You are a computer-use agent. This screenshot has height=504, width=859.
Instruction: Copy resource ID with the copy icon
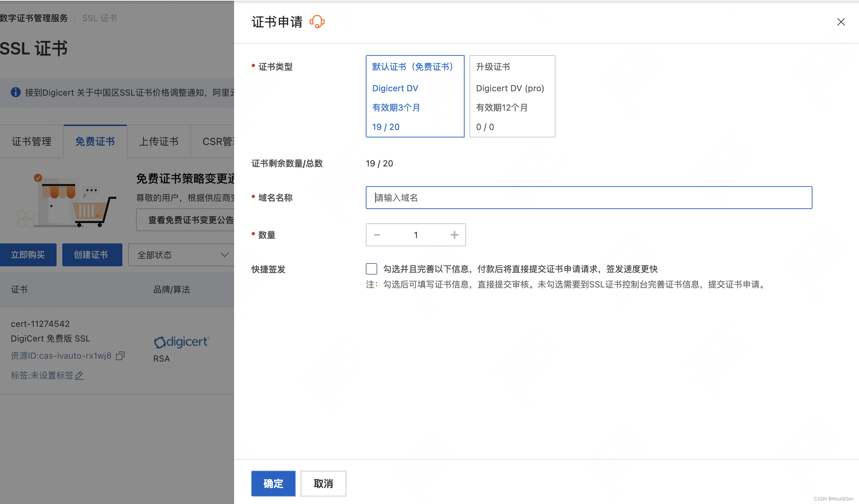(120, 356)
